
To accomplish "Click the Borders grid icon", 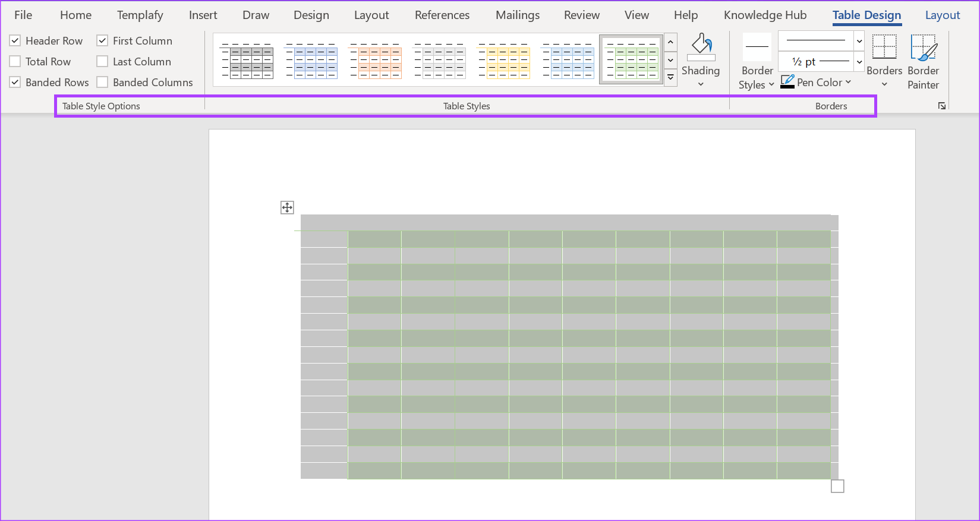I will tap(884, 47).
